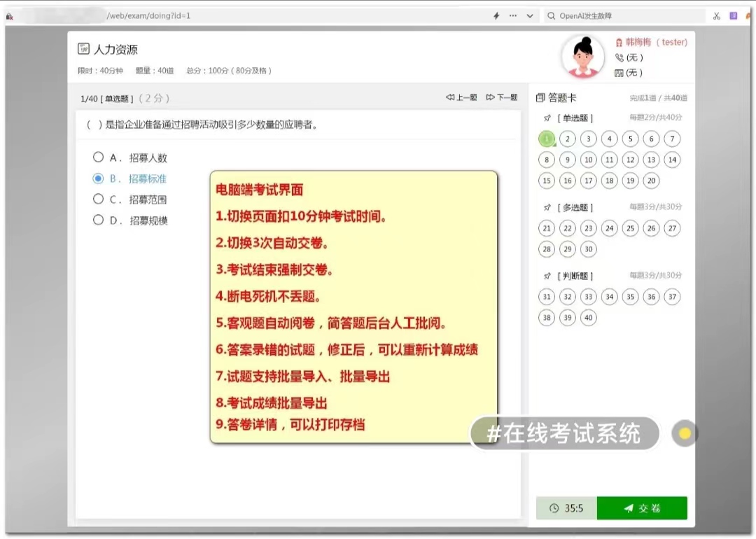Select question 12 circle
756x539 pixels.
[x=630, y=160]
